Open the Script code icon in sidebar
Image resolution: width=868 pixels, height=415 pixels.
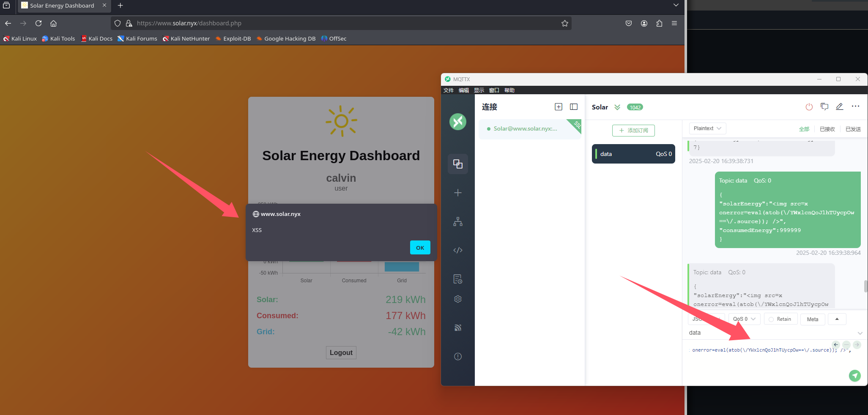(457, 250)
